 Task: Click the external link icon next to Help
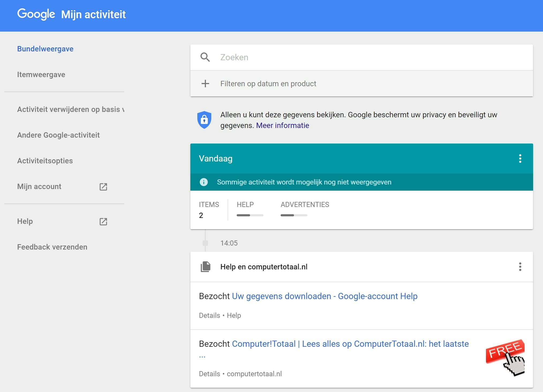103,221
